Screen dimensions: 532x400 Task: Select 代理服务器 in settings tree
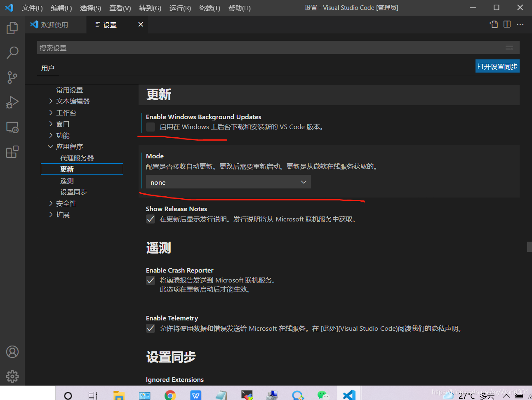pyautogui.click(x=77, y=158)
